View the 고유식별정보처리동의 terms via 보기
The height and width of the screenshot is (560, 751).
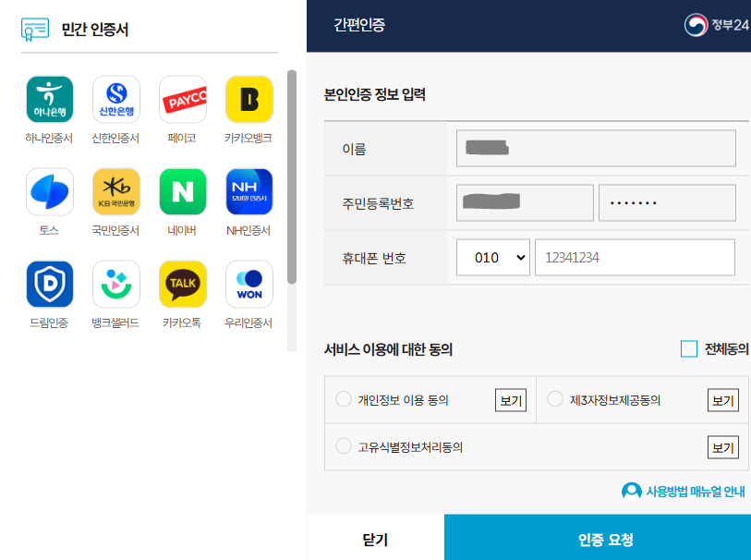723,446
